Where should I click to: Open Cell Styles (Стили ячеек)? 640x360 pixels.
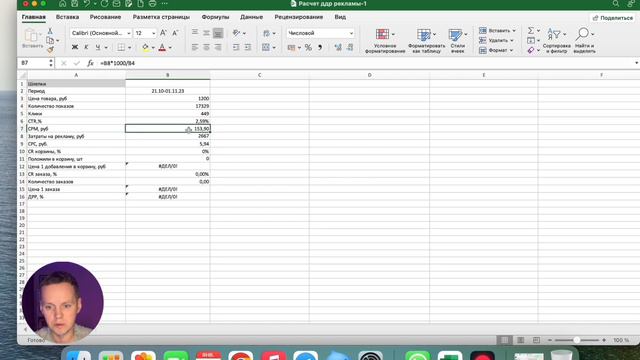(x=458, y=41)
